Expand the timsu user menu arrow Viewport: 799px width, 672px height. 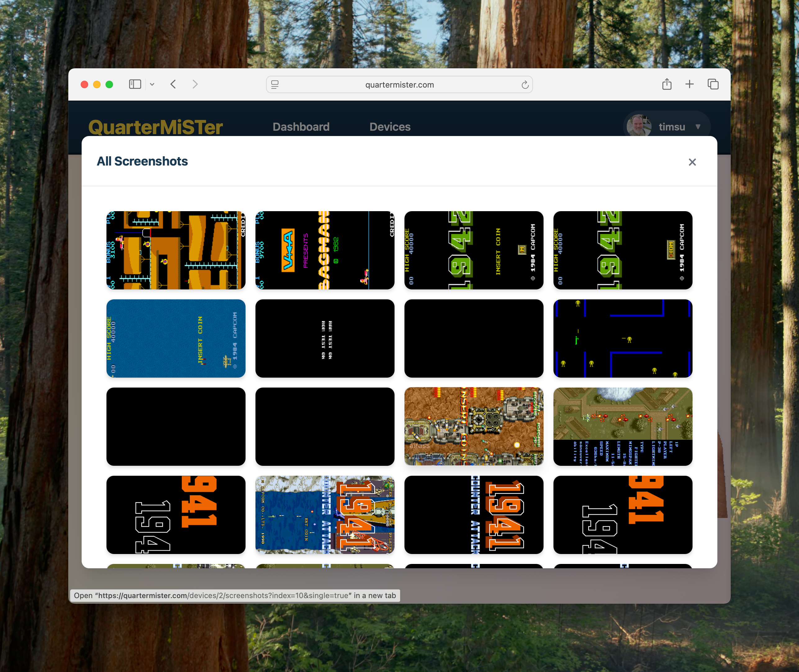coord(698,127)
